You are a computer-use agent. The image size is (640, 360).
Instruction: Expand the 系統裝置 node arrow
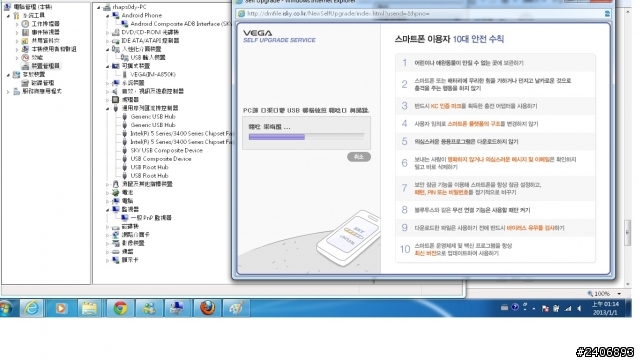[108, 83]
